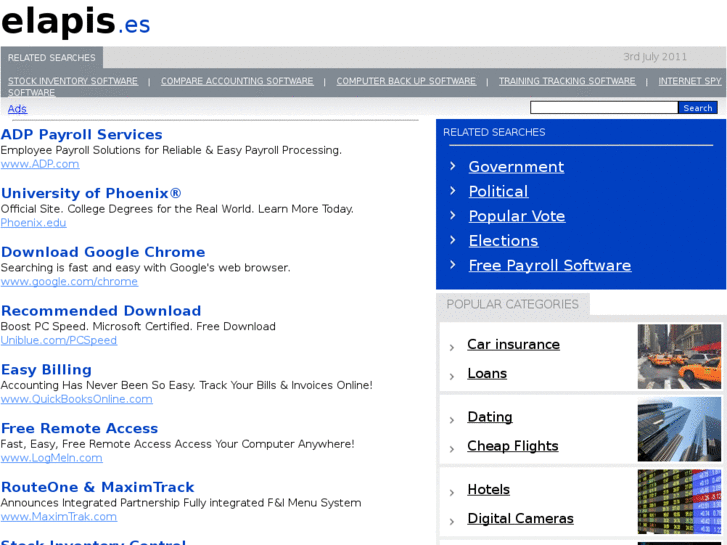
Task: Visit the www.MaximTrak.com link
Action: [x=59, y=517]
